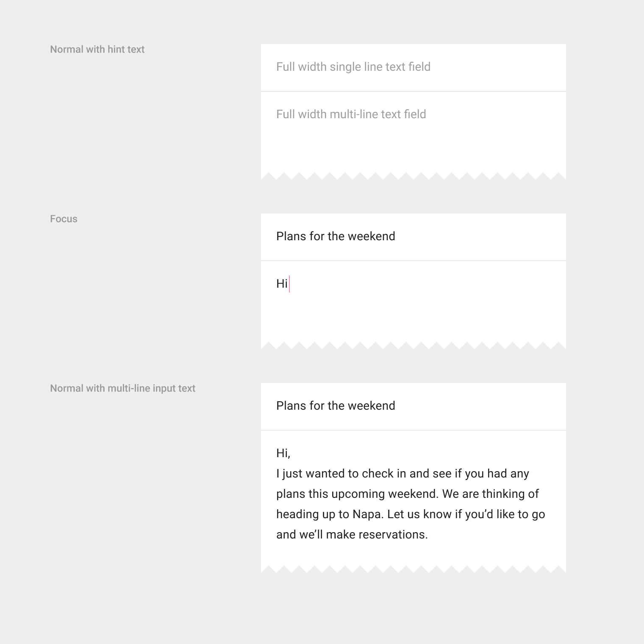The image size is (644, 644).
Task: Click the hint text 'Full width multi-line text field'
Action: (351, 114)
